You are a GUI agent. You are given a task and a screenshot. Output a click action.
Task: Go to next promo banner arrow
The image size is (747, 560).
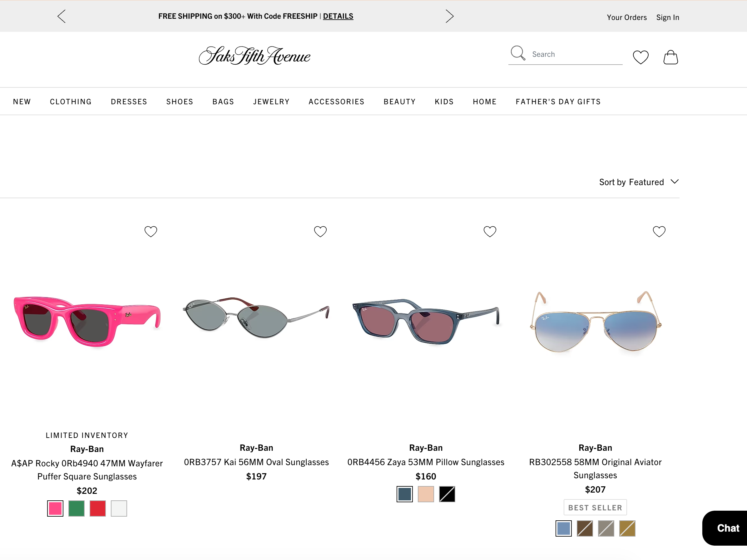coord(449,16)
